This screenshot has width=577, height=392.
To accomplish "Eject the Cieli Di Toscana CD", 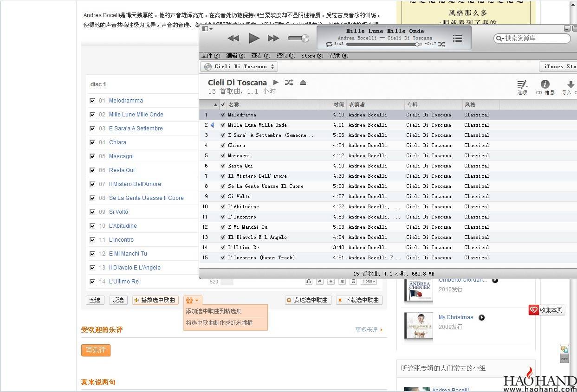I will pyautogui.click(x=303, y=82).
